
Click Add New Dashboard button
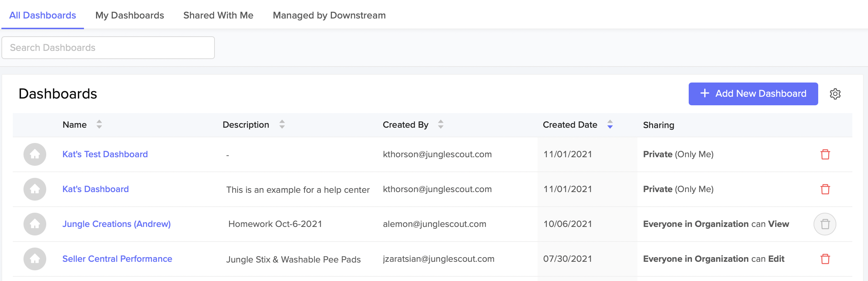pos(753,94)
